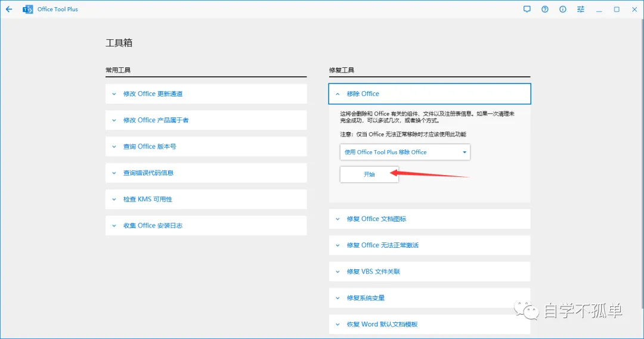Expand 修复 Office 文档图标 section

429,219
